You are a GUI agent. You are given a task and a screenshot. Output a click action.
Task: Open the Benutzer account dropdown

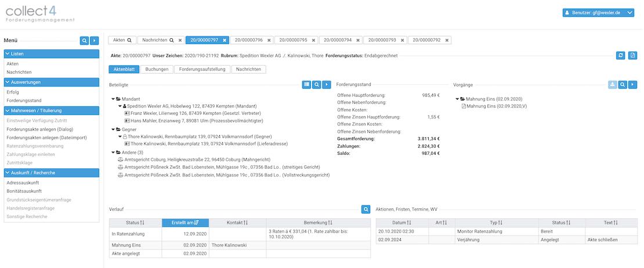tap(598, 12)
